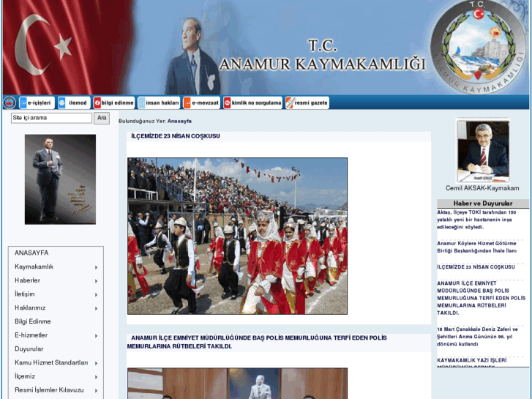Click the Cemil AKSAK-Kaymakam caption
Image resolution: width=532 pixels, height=399 pixels.
coord(482,188)
